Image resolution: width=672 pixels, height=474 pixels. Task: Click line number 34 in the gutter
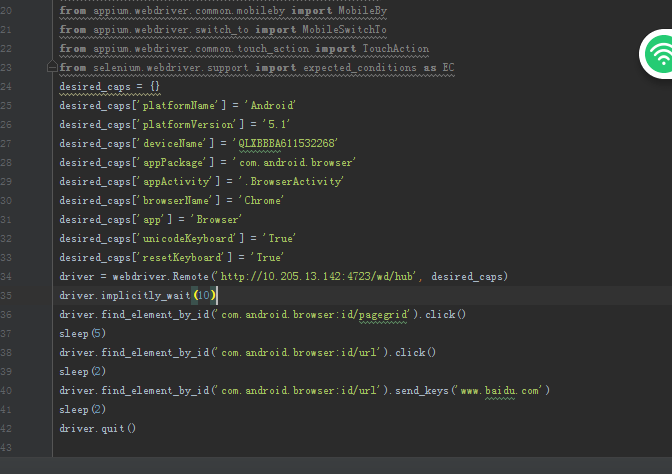[6, 276]
